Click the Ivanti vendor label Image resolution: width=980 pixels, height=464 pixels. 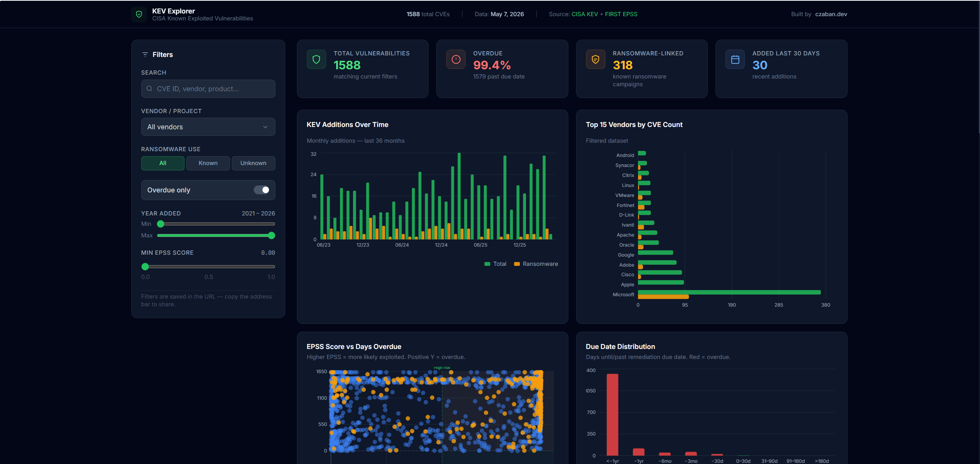(628, 225)
